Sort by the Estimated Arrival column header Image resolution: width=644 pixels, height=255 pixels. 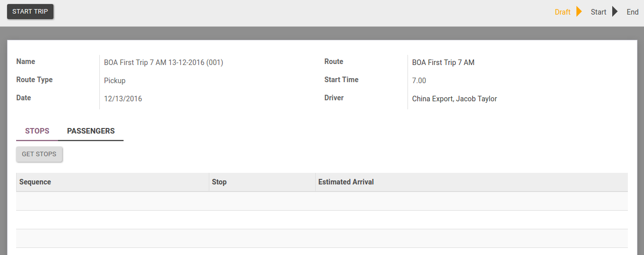click(346, 182)
